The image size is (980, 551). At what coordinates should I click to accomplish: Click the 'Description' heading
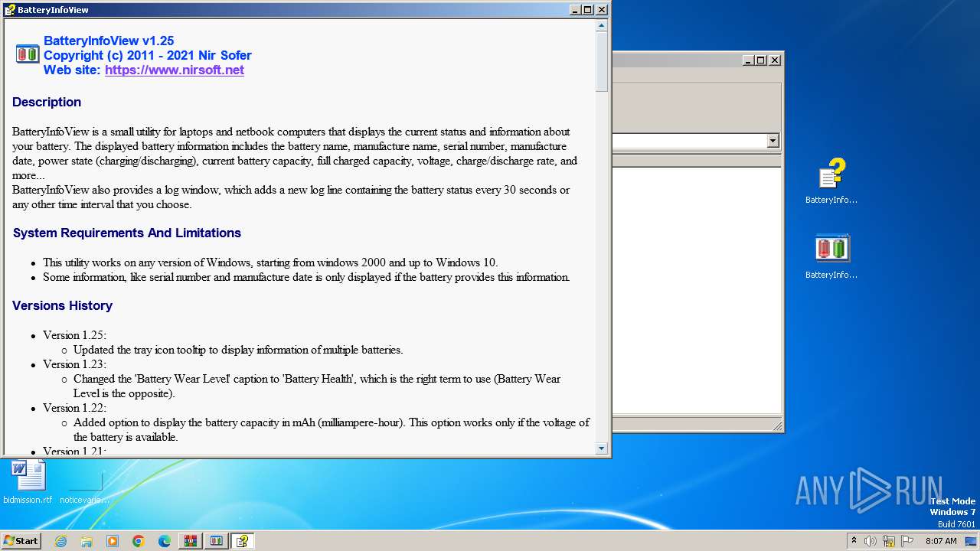[x=47, y=102]
